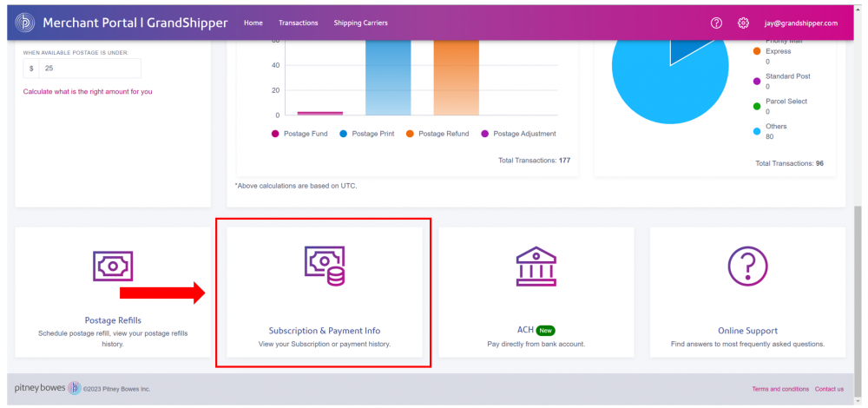The height and width of the screenshot is (408, 868).
Task: Click the ACH bank building icon
Action: click(536, 266)
